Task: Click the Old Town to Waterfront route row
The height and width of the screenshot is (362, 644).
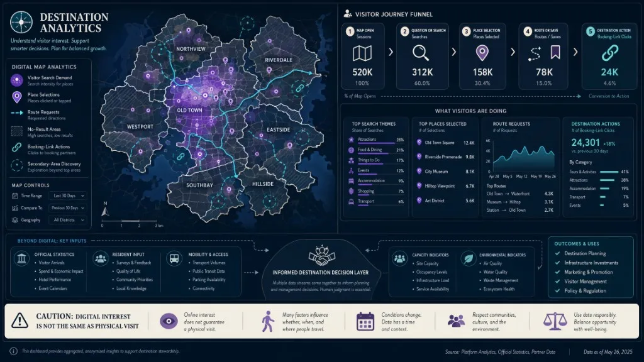Action: [x=520, y=194]
